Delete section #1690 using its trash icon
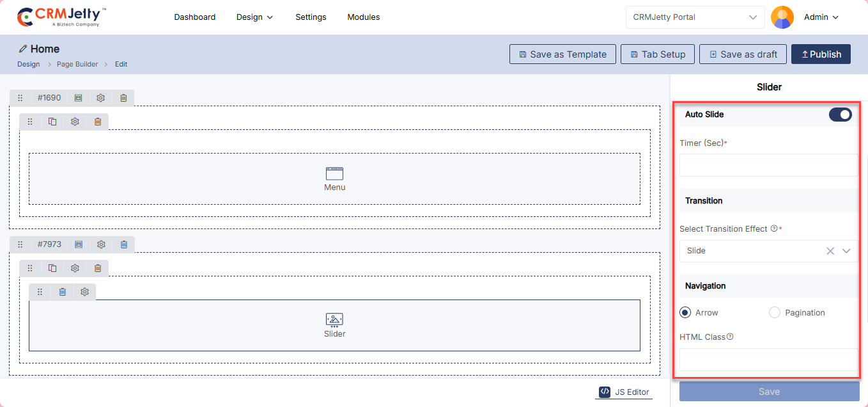The height and width of the screenshot is (407, 868). 123,98
